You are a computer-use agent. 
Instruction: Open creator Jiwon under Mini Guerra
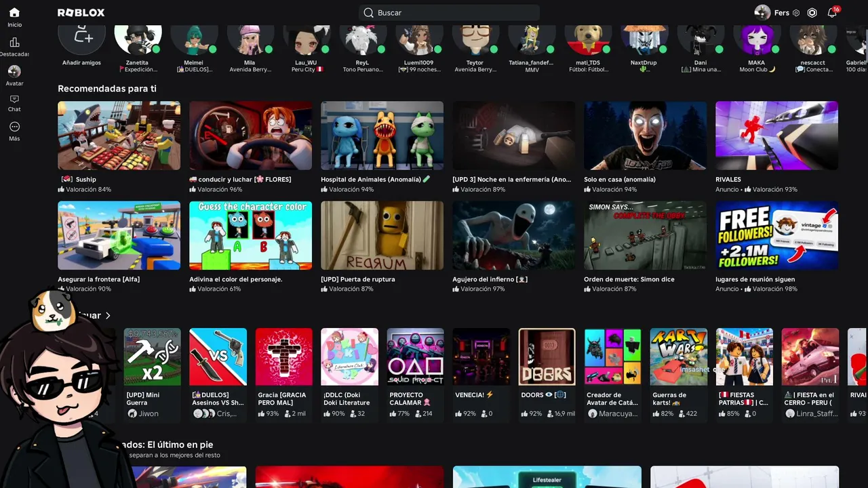point(142,413)
